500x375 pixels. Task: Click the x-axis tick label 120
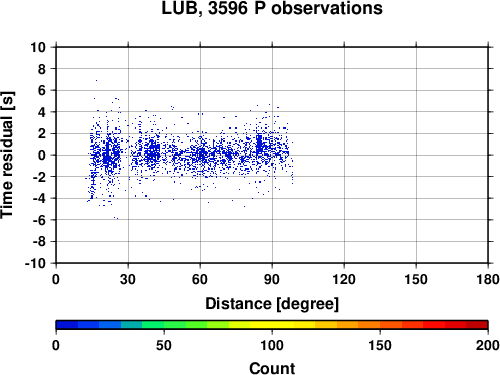click(344, 279)
